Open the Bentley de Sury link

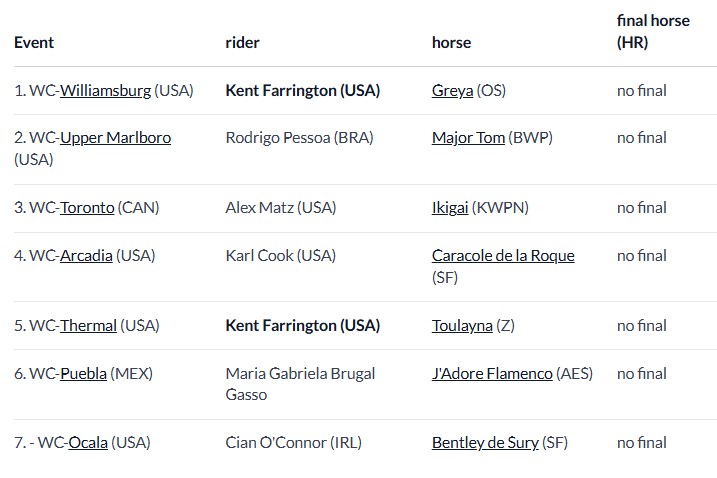(485, 442)
